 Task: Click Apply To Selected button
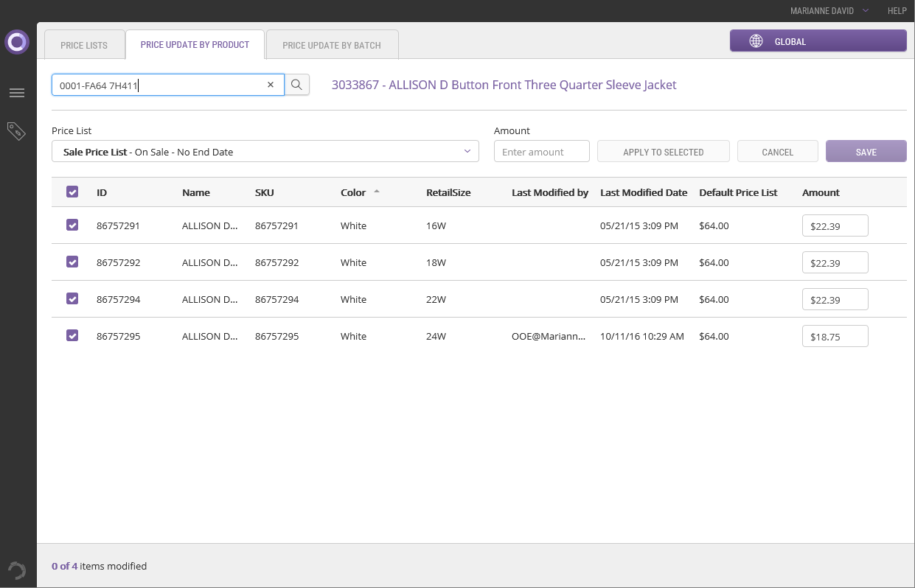coord(663,152)
